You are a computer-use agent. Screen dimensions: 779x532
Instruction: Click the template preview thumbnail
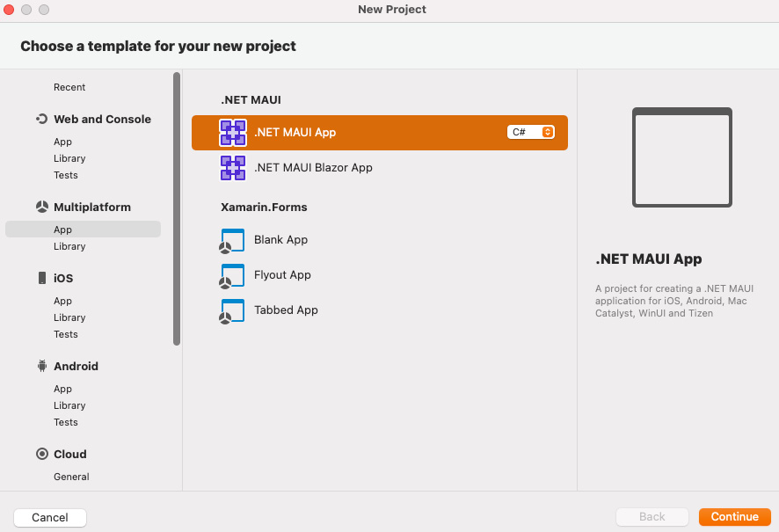[x=682, y=157]
